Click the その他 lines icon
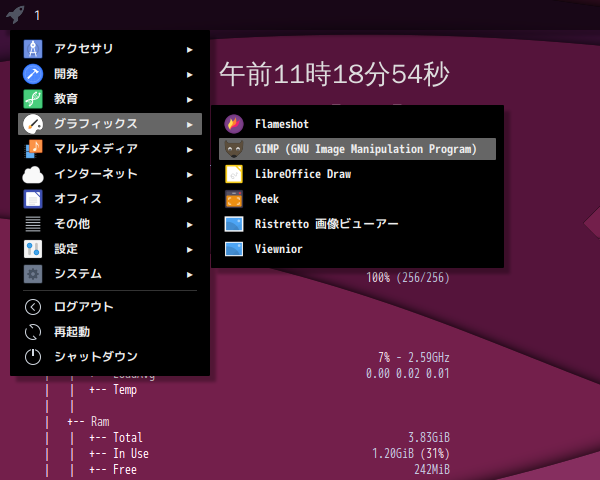 (x=33, y=224)
